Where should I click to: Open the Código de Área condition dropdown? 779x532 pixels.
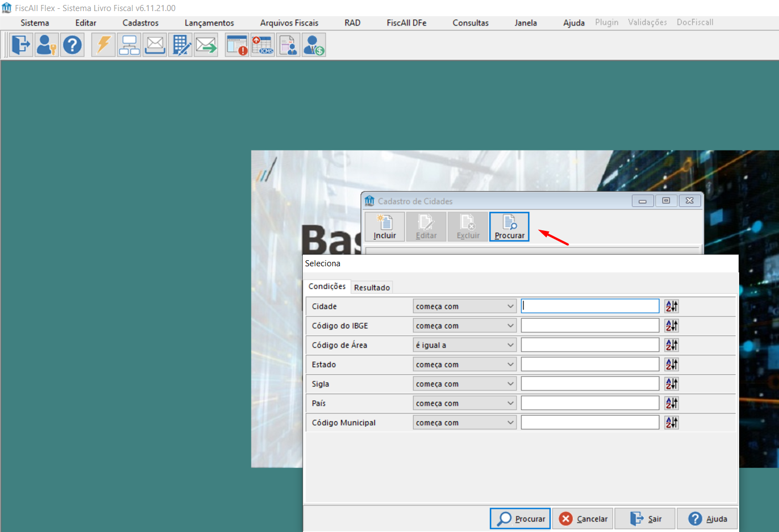click(465, 345)
